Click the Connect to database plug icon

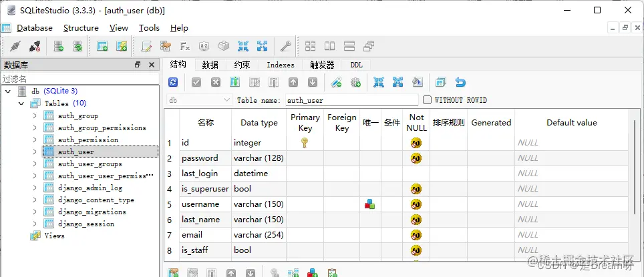coord(15,46)
